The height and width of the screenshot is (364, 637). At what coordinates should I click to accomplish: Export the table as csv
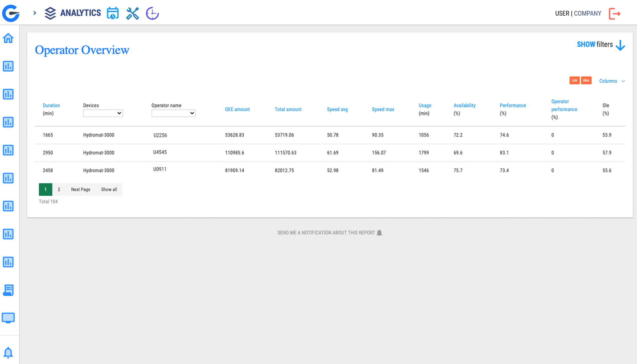coord(575,80)
